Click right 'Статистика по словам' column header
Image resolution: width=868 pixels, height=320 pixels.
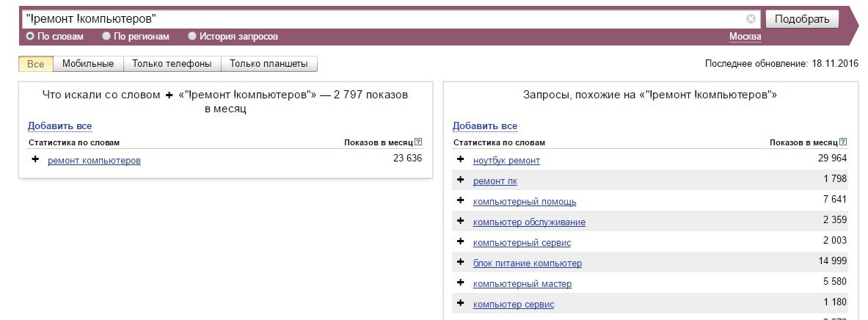500,142
